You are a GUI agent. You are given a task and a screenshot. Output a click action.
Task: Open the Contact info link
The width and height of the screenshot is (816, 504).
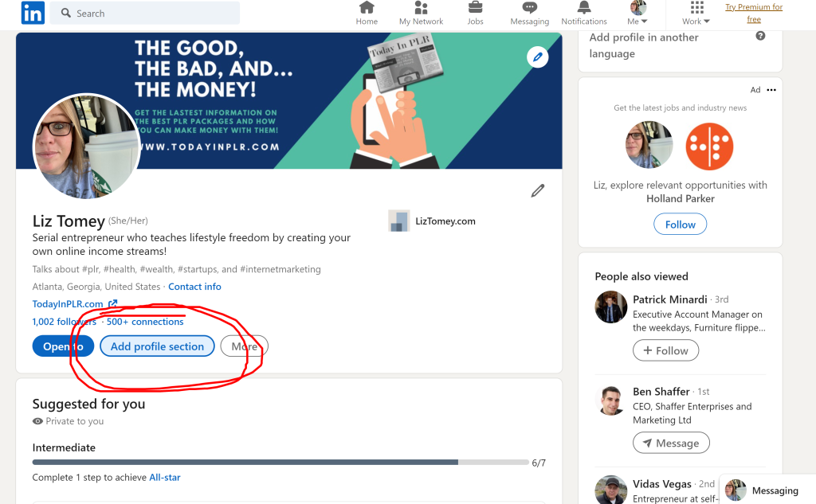(194, 287)
